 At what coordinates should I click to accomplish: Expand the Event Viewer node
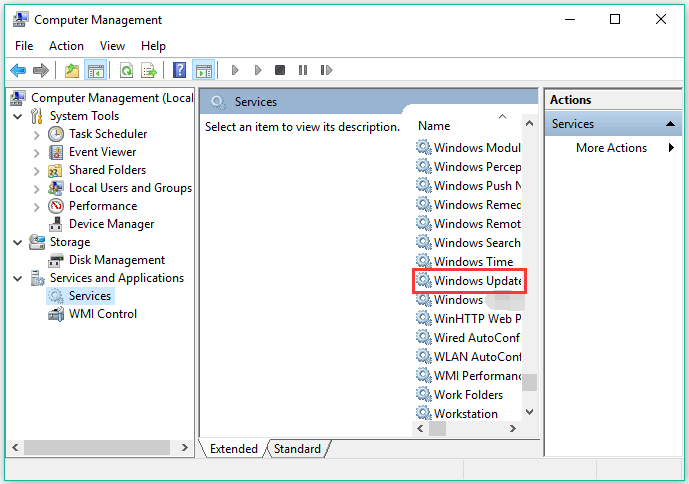pyautogui.click(x=36, y=153)
